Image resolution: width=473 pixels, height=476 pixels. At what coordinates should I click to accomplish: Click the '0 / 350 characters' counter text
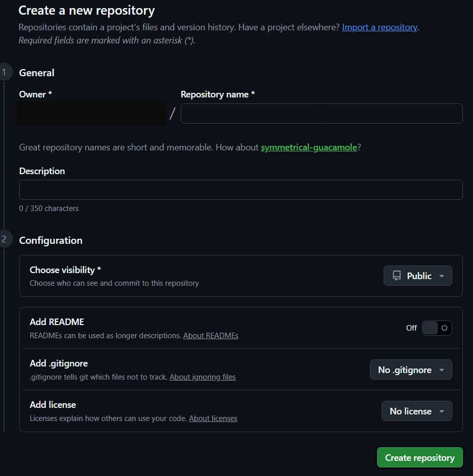pos(48,208)
